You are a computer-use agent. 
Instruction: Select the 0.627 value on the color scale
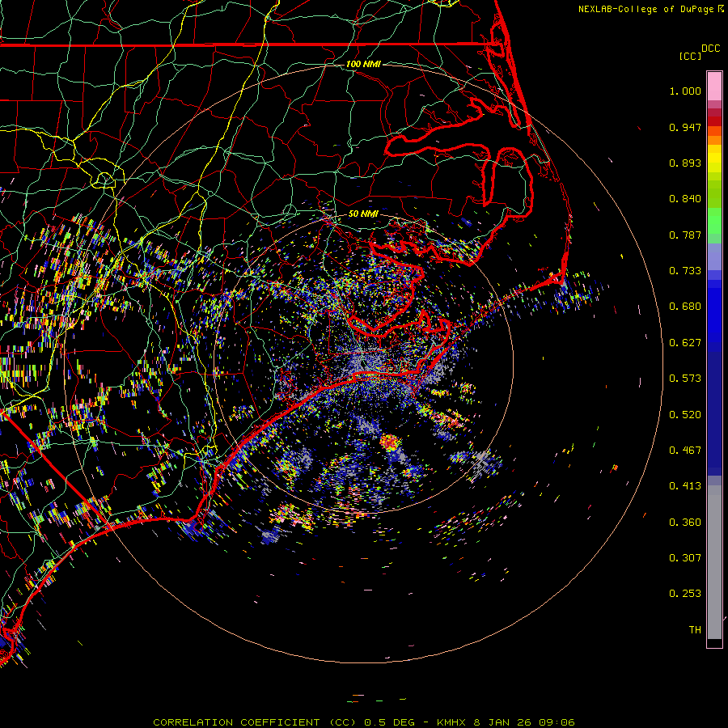coord(685,343)
